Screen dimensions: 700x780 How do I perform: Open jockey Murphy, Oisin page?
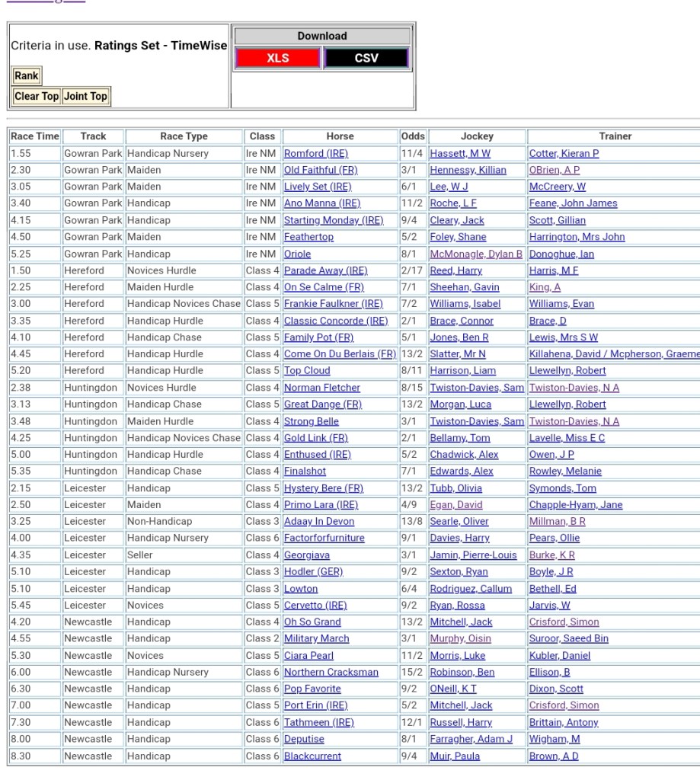click(x=460, y=639)
